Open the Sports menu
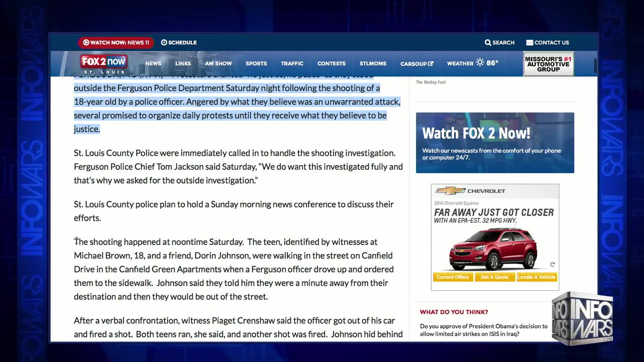644x362 pixels. pos(256,64)
